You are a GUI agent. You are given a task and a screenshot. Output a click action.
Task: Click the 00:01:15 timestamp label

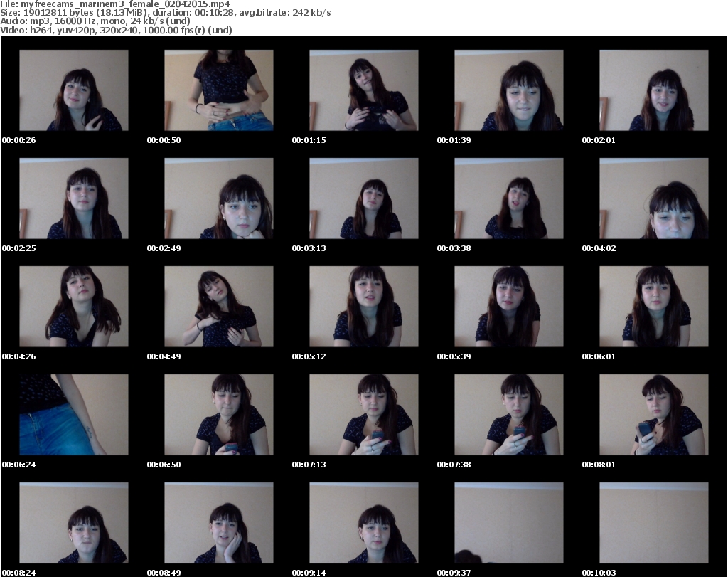pyautogui.click(x=309, y=140)
